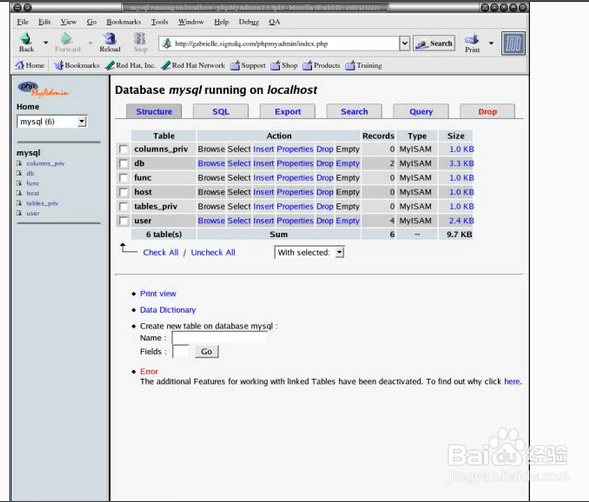Open the File menu
The height and width of the screenshot is (502, 589).
[x=23, y=22]
